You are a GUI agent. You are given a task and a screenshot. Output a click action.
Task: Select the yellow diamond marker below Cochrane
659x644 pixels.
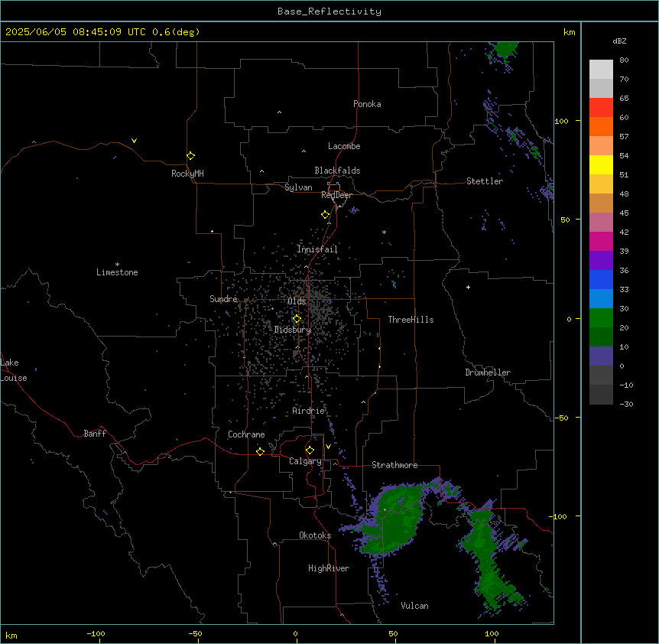[260, 451]
